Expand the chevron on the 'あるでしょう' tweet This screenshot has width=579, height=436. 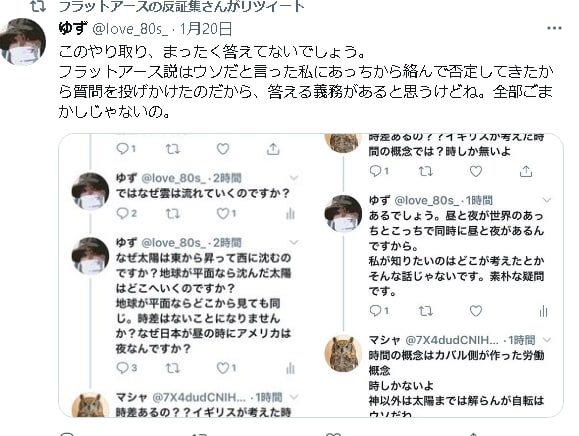tap(547, 200)
